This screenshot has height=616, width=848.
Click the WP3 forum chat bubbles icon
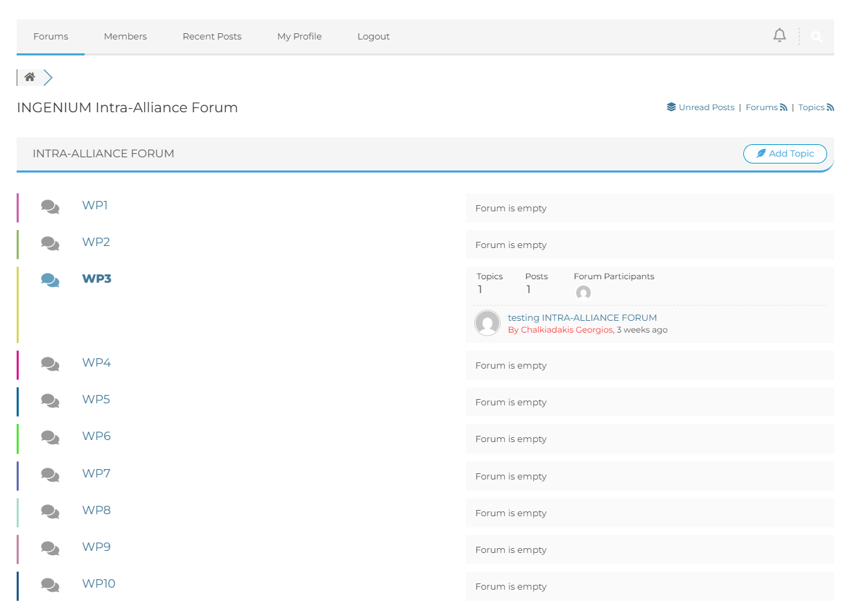(50, 280)
